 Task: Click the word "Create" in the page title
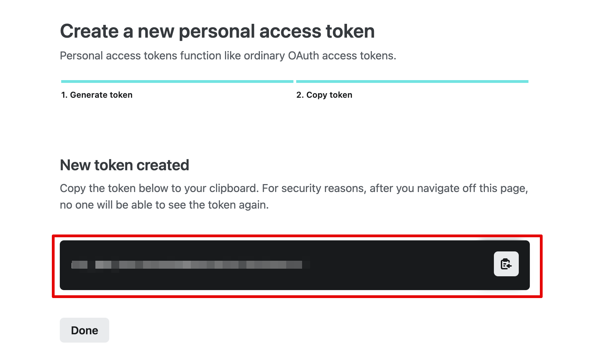coord(90,31)
